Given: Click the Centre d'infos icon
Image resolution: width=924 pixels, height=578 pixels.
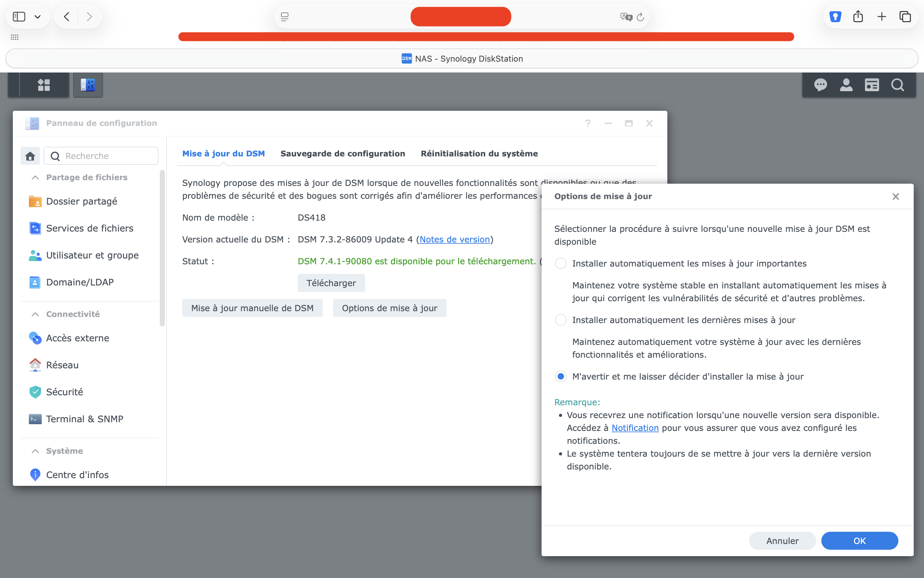Looking at the screenshot, I should point(35,475).
